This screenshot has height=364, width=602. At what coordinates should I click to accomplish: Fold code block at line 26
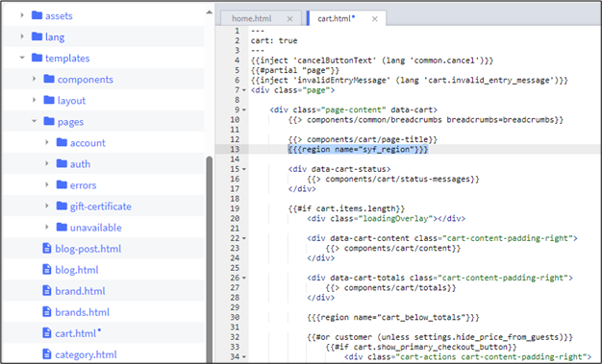(244, 279)
